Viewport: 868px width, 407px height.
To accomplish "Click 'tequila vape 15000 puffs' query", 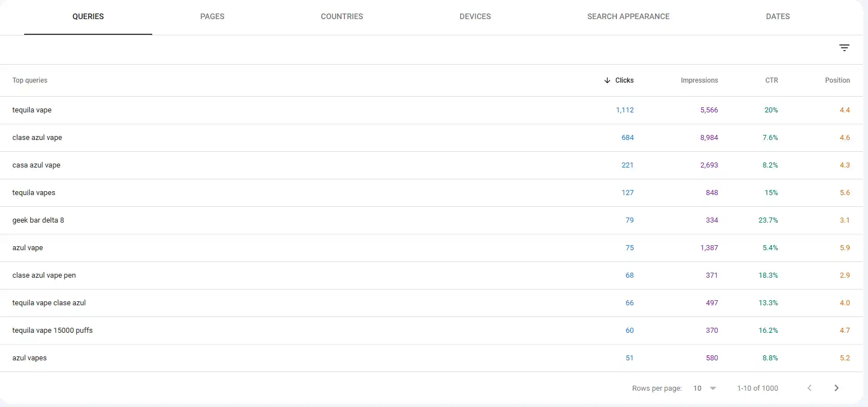I will pos(52,331).
